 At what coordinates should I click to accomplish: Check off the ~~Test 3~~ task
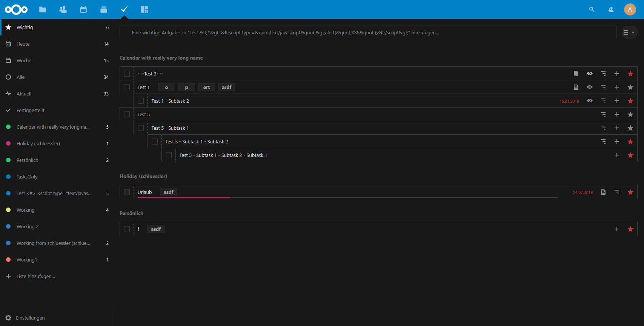127,74
